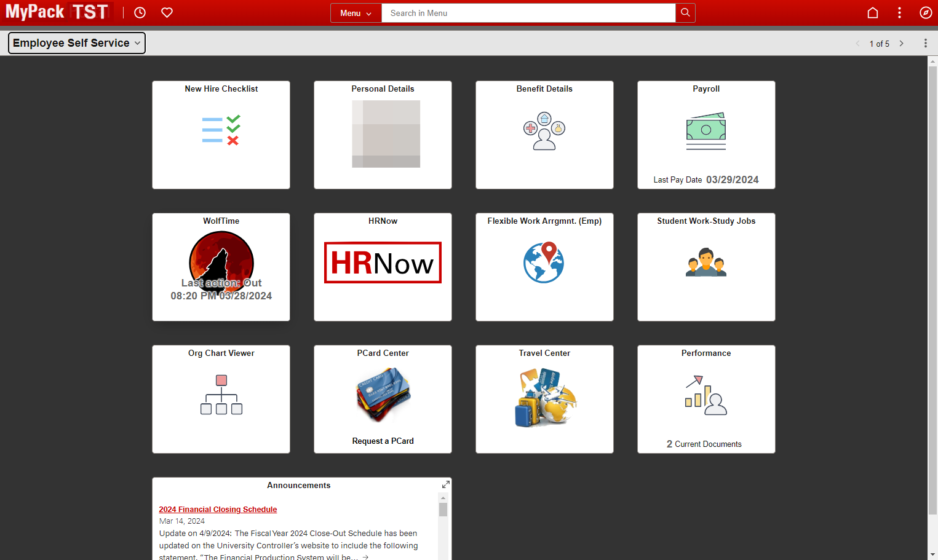Click Request a PCard text
The image size is (938, 560).
(x=383, y=441)
